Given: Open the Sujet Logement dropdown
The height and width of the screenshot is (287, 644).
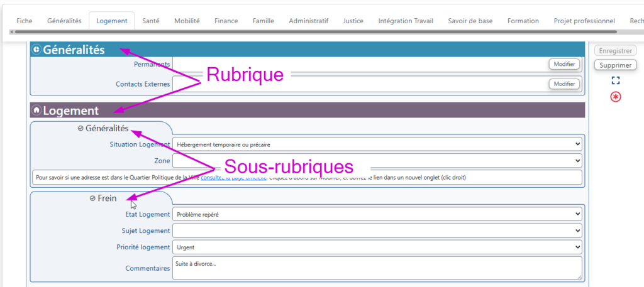Looking at the screenshot, I should pyautogui.click(x=377, y=230).
